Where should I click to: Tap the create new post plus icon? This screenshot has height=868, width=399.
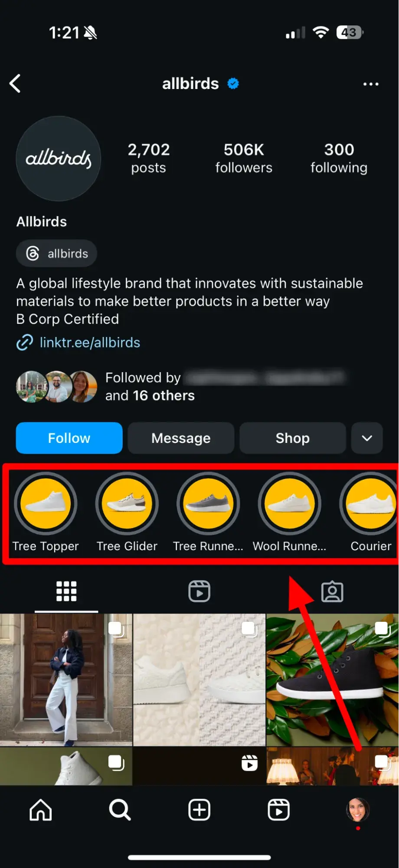[x=199, y=810]
